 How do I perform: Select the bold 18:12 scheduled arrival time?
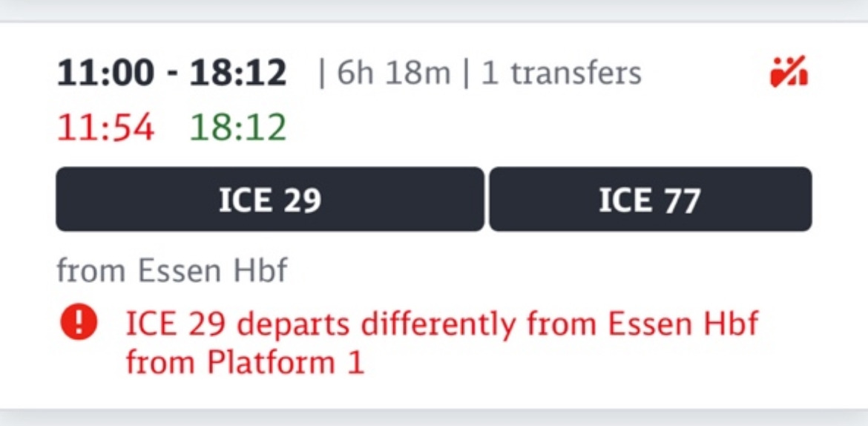pyautogui.click(x=237, y=73)
